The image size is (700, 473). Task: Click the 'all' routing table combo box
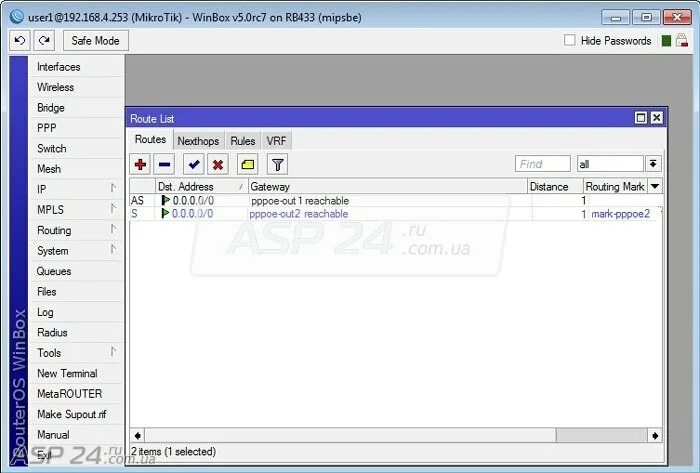coord(610,164)
